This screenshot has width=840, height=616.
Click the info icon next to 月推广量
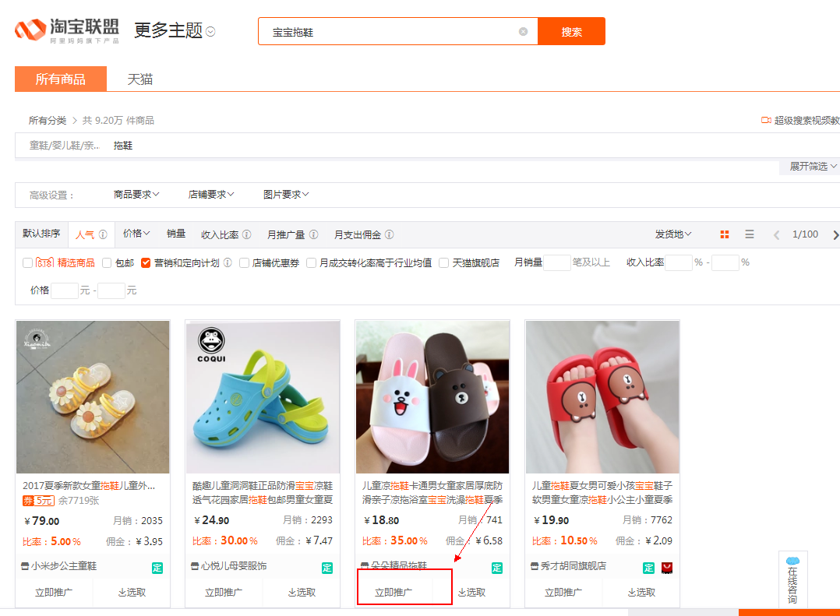point(314,234)
